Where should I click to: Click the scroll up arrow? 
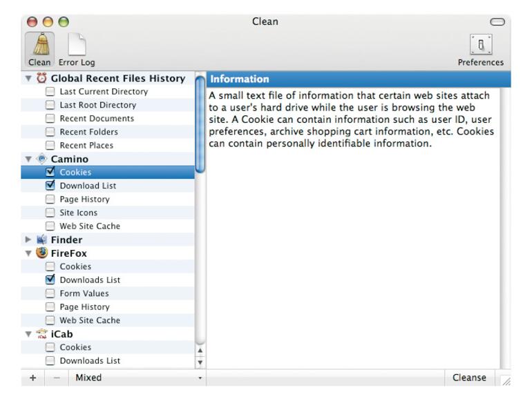click(200, 350)
